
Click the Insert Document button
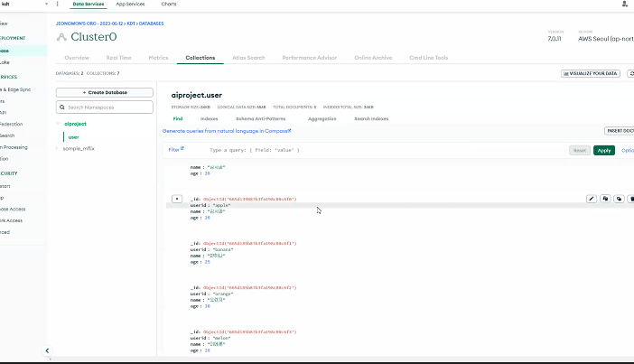pos(619,131)
